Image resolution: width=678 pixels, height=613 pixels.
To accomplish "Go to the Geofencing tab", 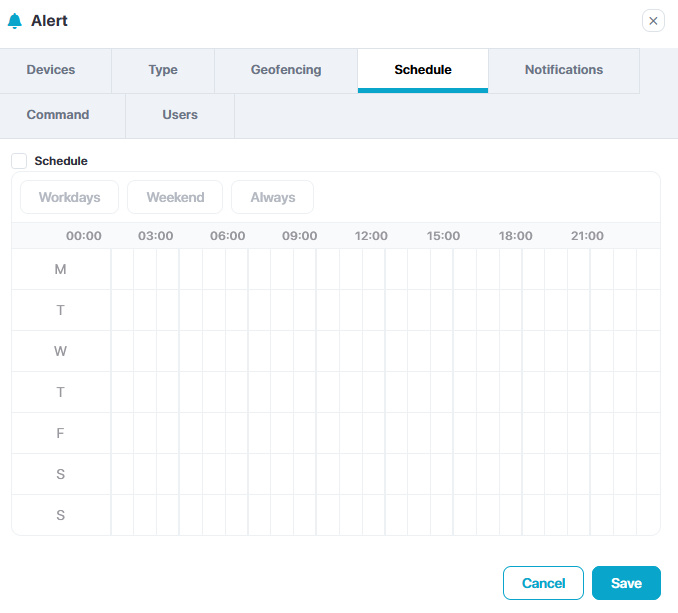I will (286, 70).
